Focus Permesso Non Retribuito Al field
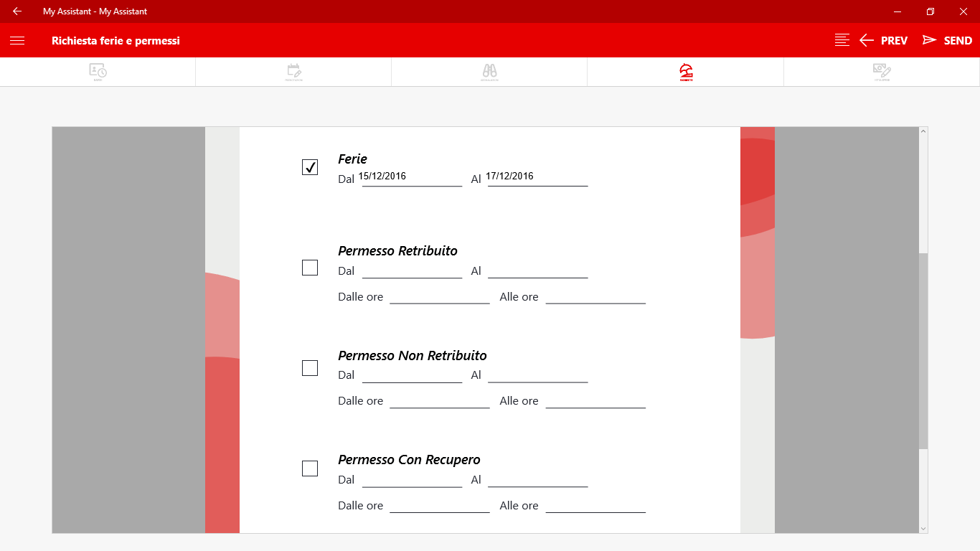 [538, 375]
